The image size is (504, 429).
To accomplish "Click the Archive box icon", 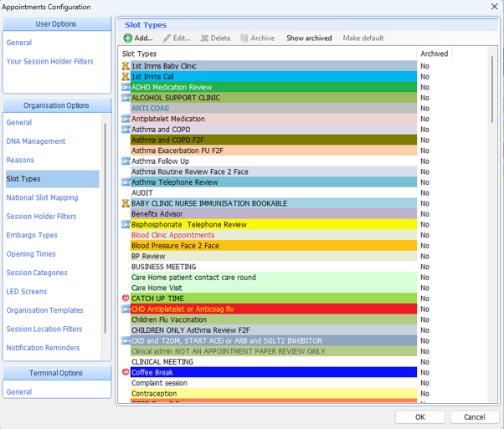I will point(244,38).
